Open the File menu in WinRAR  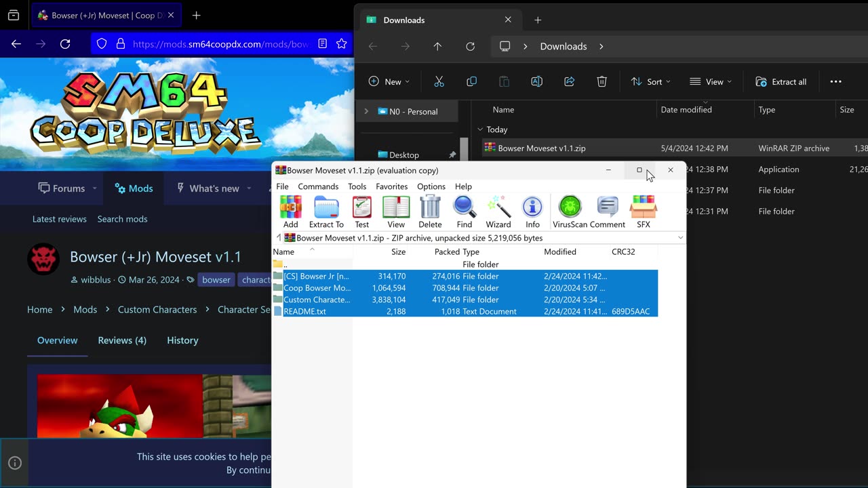pos(282,186)
